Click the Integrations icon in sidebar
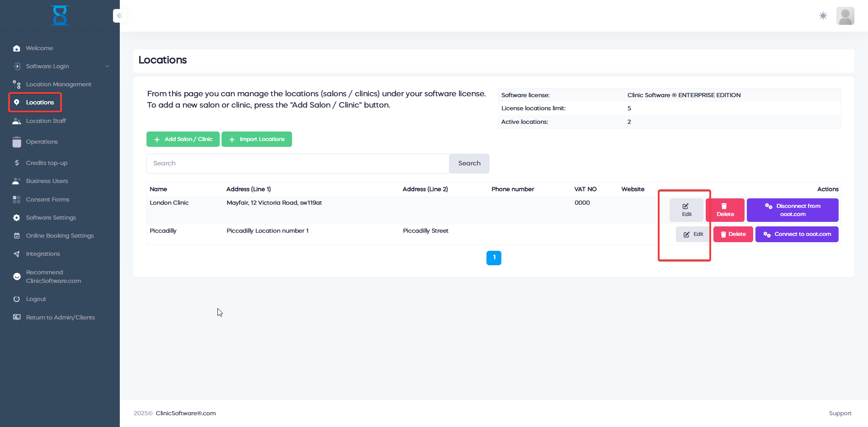This screenshot has height=427, width=868. tap(17, 254)
